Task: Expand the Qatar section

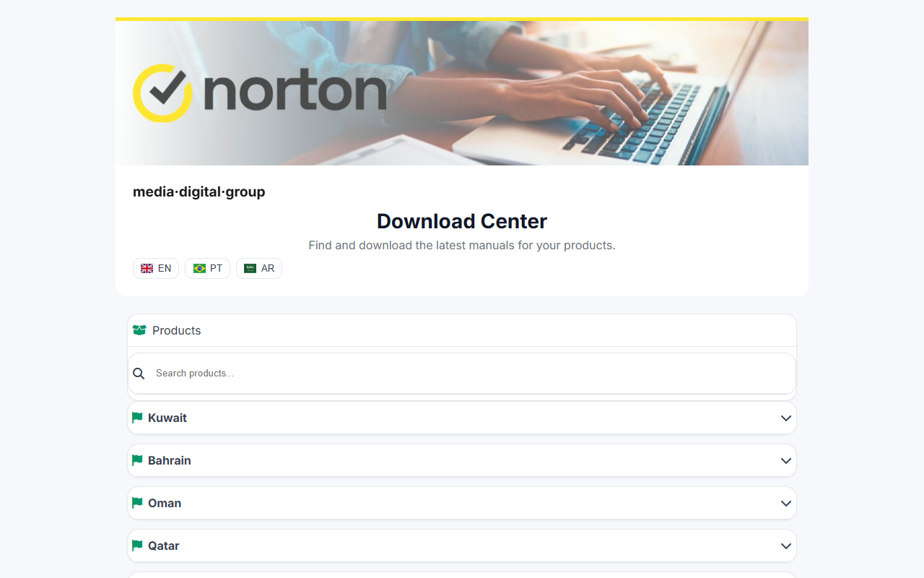Action: tap(786, 545)
